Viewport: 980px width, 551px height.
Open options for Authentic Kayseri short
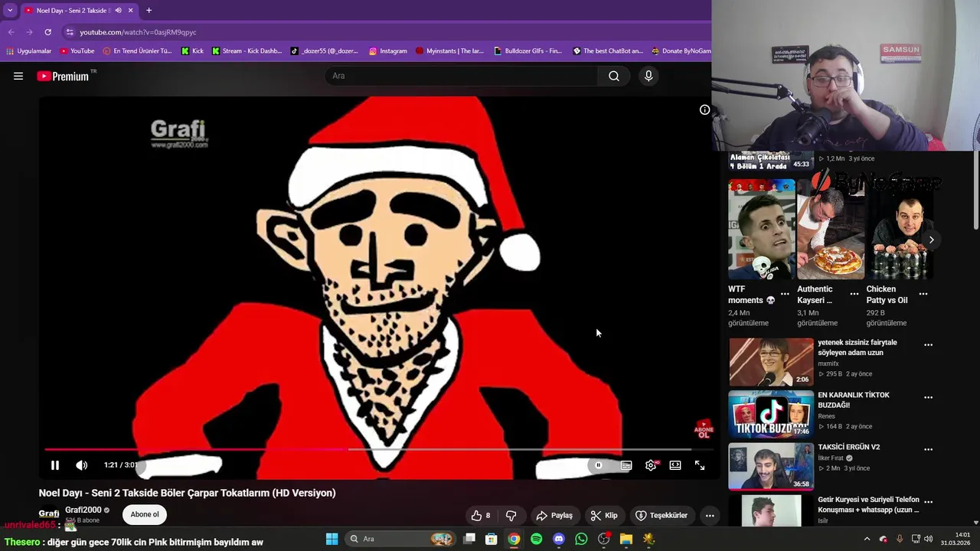[854, 294]
